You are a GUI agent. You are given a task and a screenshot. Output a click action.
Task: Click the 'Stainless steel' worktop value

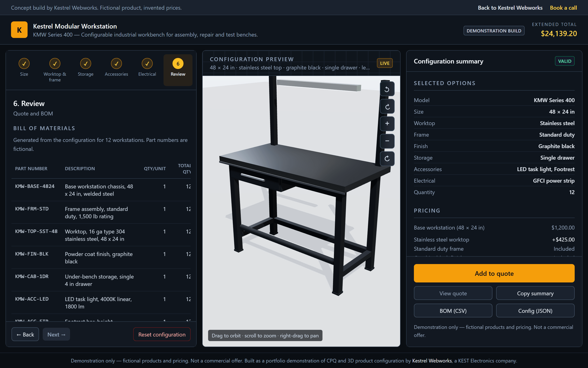[x=557, y=123]
